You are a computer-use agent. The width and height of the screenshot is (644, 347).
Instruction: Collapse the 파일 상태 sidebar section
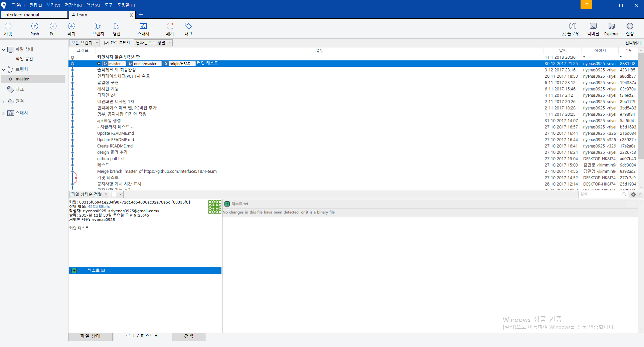[3, 50]
